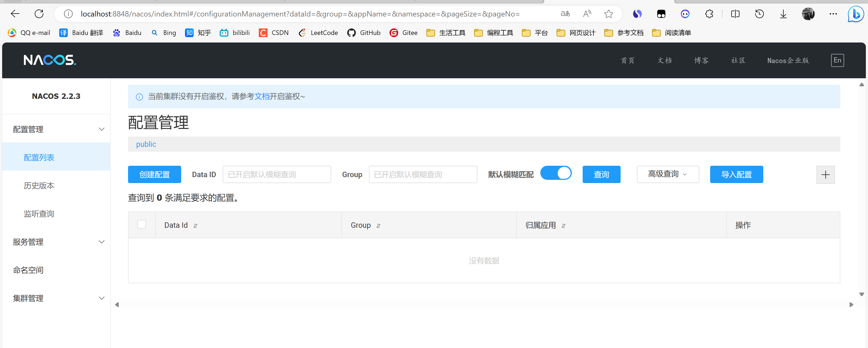Viewport: 868px width, 348px height.
Task: Sort the Group column using arrow icon
Action: pos(378,226)
